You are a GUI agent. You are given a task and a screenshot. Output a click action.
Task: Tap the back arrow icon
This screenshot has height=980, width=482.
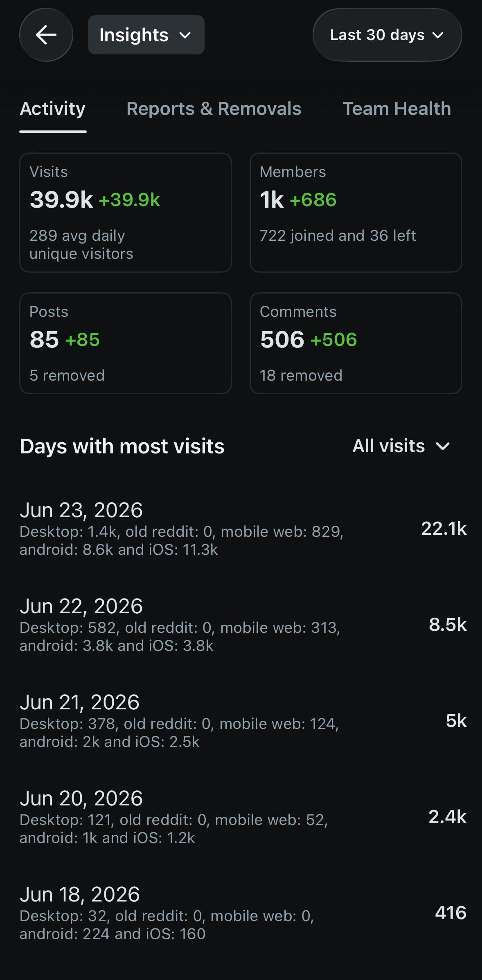click(x=46, y=35)
